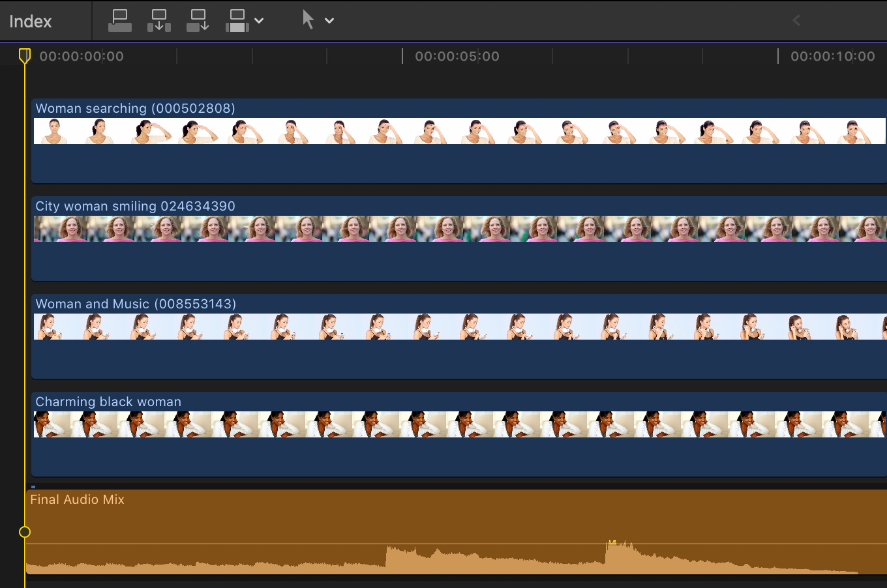The height and width of the screenshot is (588, 887).
Task: Click the Final Audio Mix volume line
Action: [x=457, y=544]
